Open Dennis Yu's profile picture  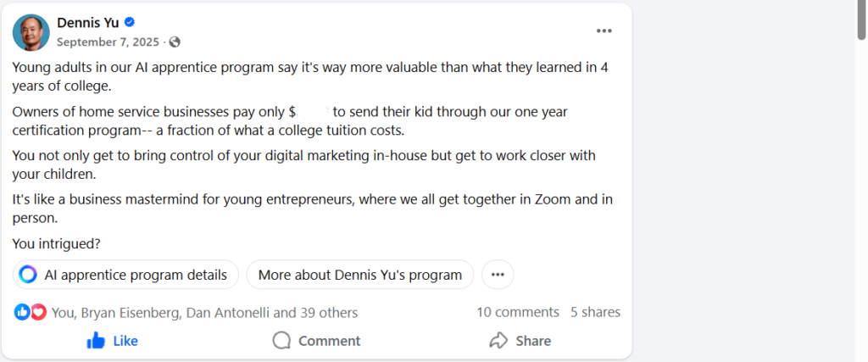pos(31,32)
